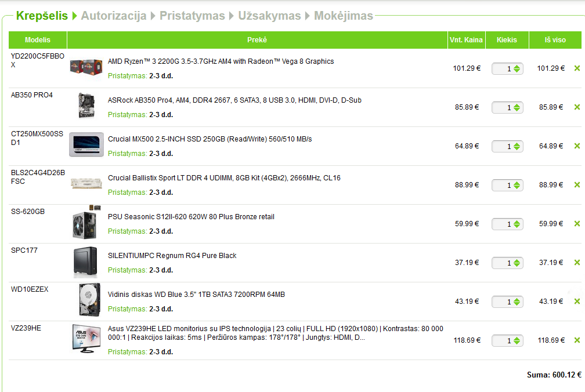
Task: Adjust quantity stepper for Crucial MX500
Action: pyautogui.click(x=517, y=147)
